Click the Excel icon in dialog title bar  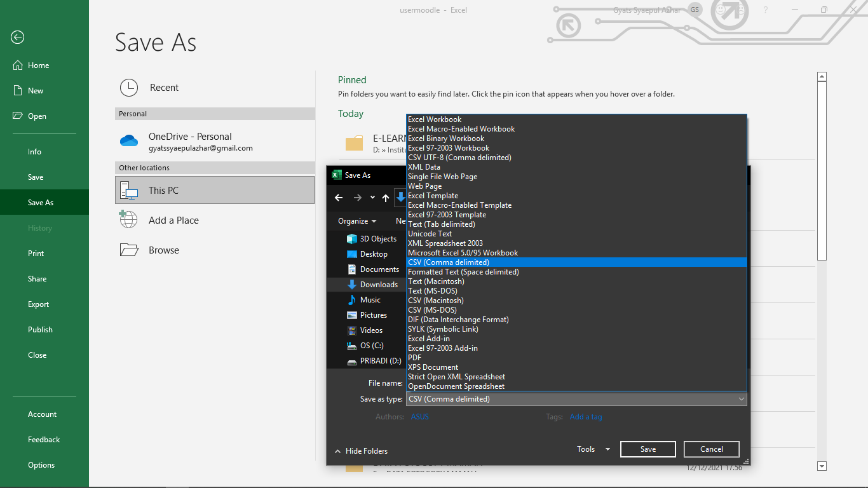coord(337,175)
